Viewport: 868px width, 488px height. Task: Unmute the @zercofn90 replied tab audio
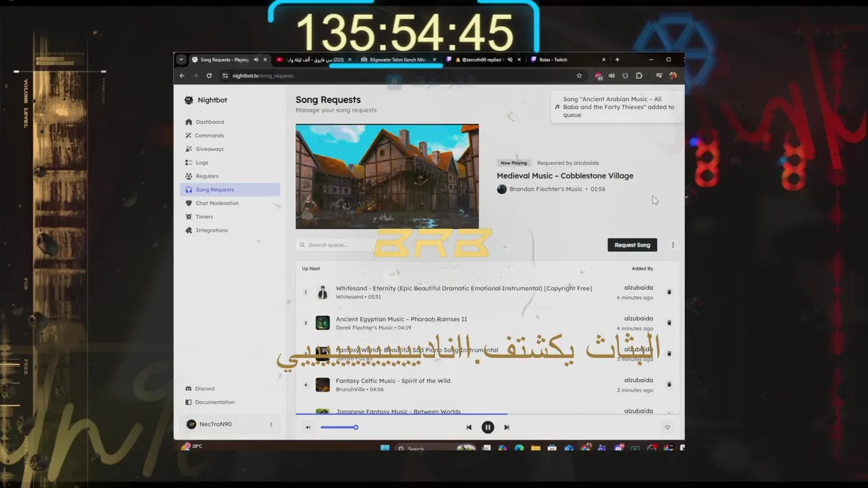(x=510, y=60)
